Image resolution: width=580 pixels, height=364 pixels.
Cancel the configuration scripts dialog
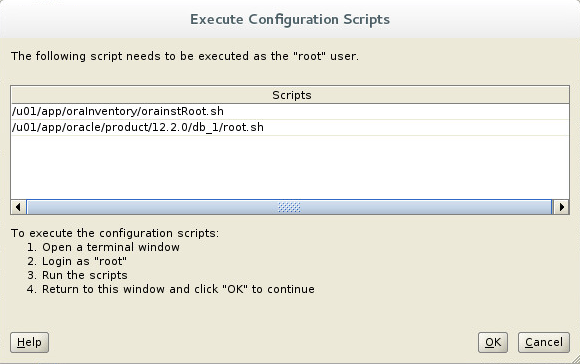(x=544, y=342)
